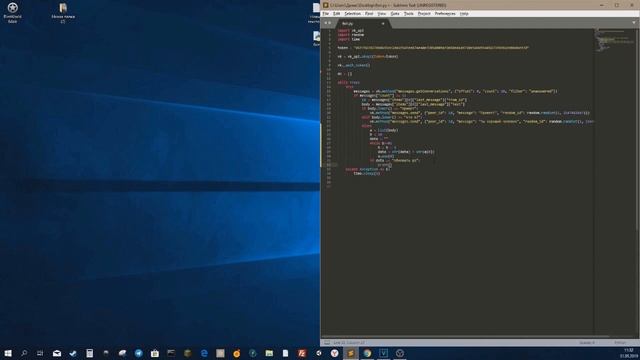
Task: Switch to Google Chrome on the taskbar
Action: (367, 353)
